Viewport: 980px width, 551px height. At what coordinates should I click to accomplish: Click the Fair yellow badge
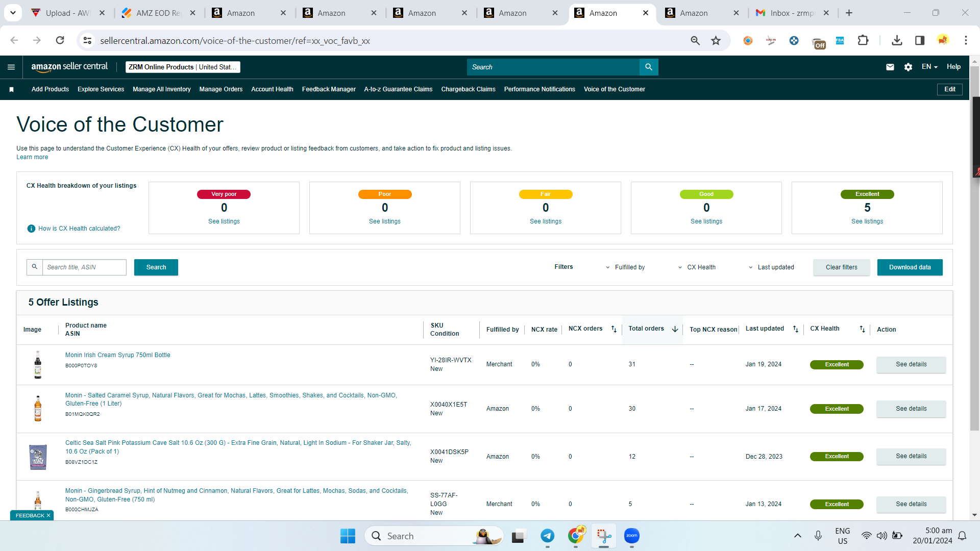(546, 194)
